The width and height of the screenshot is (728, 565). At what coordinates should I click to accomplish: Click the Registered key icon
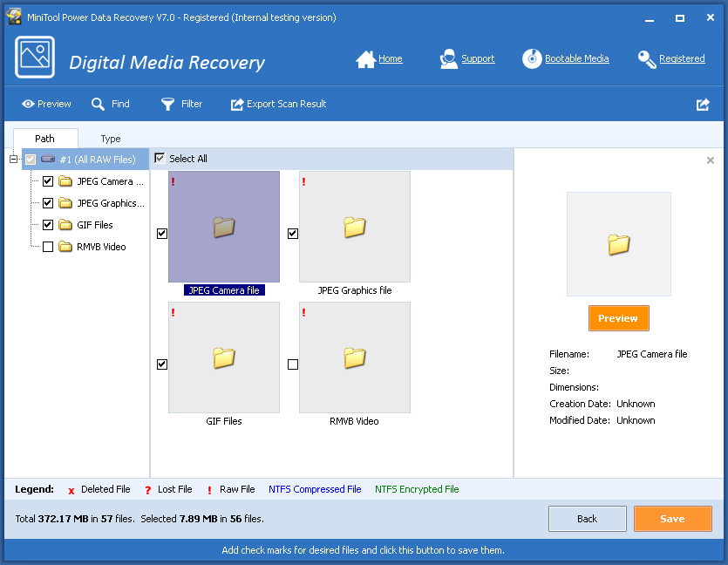tap(647, 59)
